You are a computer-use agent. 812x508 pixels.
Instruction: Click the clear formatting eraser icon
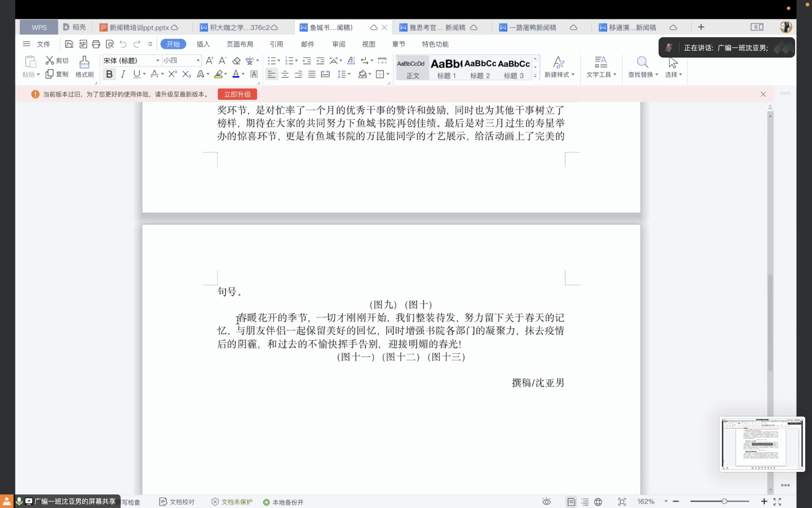pyautogui.click(x=236, y=61)
